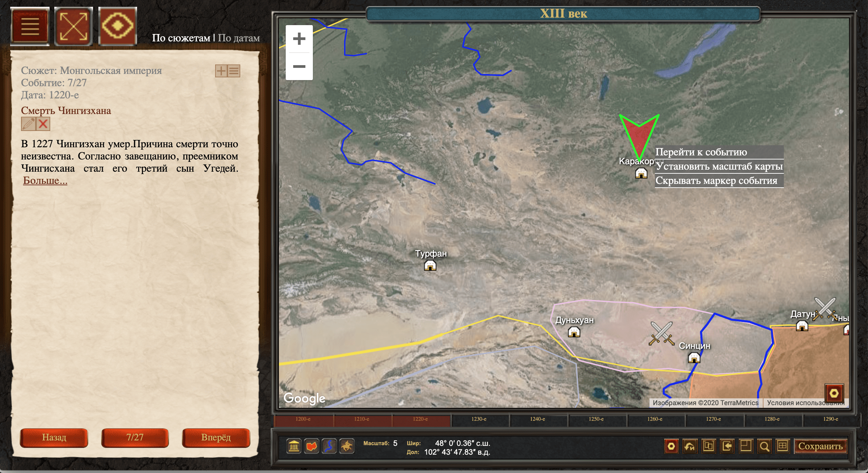Click the Сюжет: Монгольская империя label
This screenshot has width=868, height=473.
tap(91, 71)
